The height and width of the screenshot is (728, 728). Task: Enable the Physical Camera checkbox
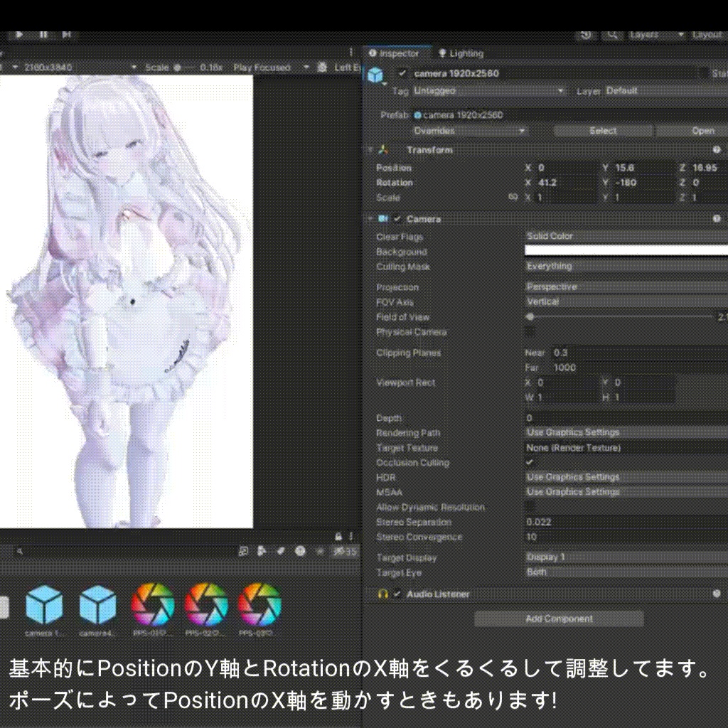[x=530, y=332]
